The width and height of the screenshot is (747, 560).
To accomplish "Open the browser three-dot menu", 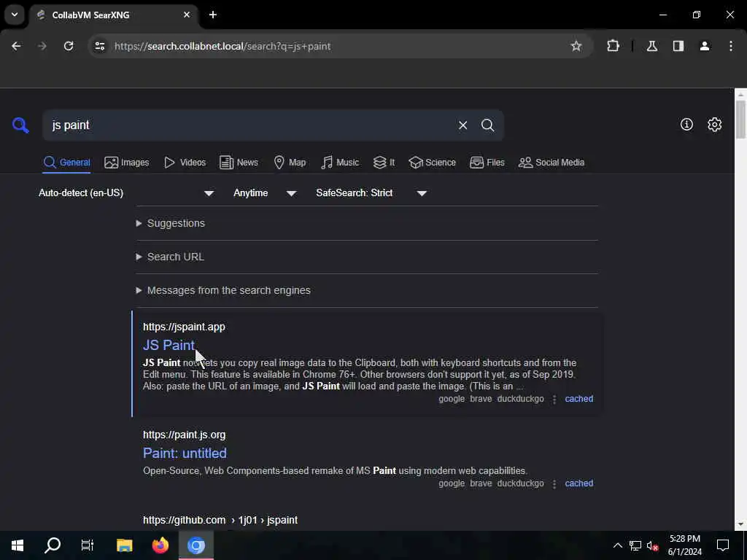I will click(731, 46).
